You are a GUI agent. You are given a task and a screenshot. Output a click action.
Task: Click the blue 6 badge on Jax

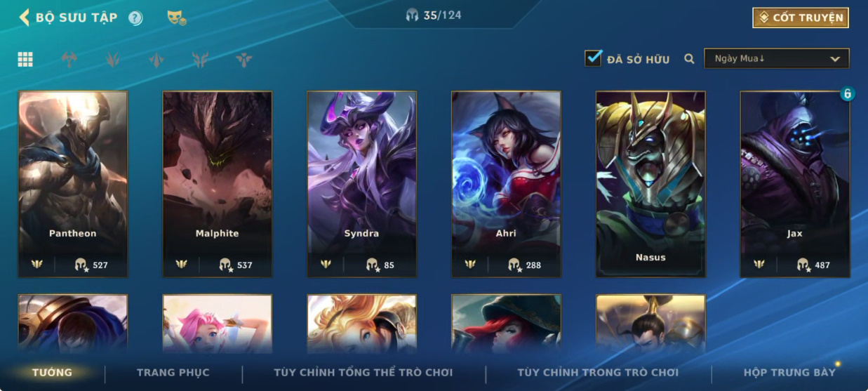(848, 93)
